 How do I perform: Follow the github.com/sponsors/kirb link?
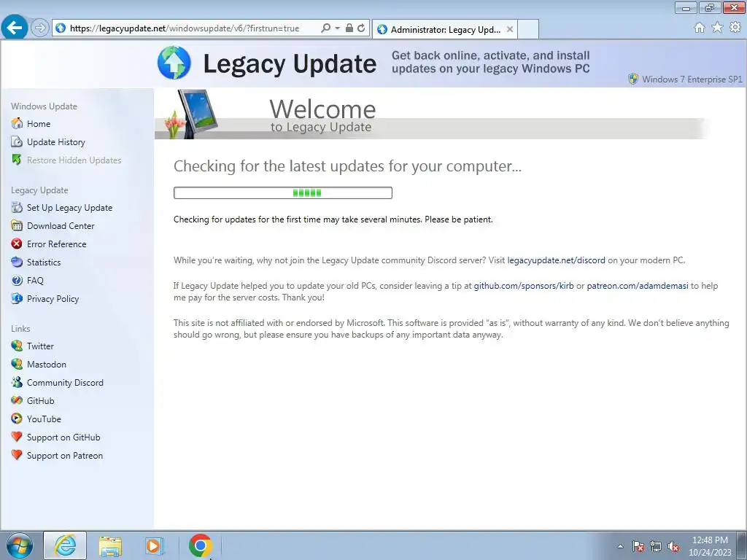point(524,286)
